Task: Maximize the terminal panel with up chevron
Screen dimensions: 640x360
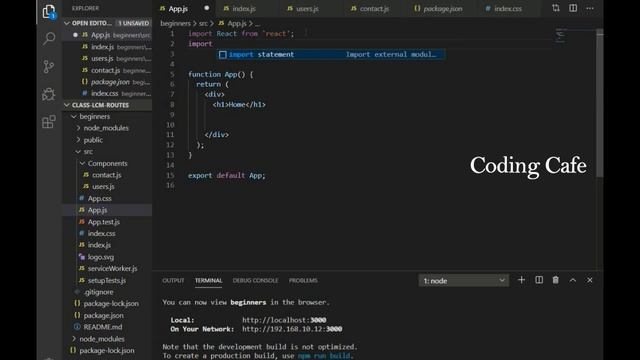Action: pyautogui.click(x=573, y=280)
